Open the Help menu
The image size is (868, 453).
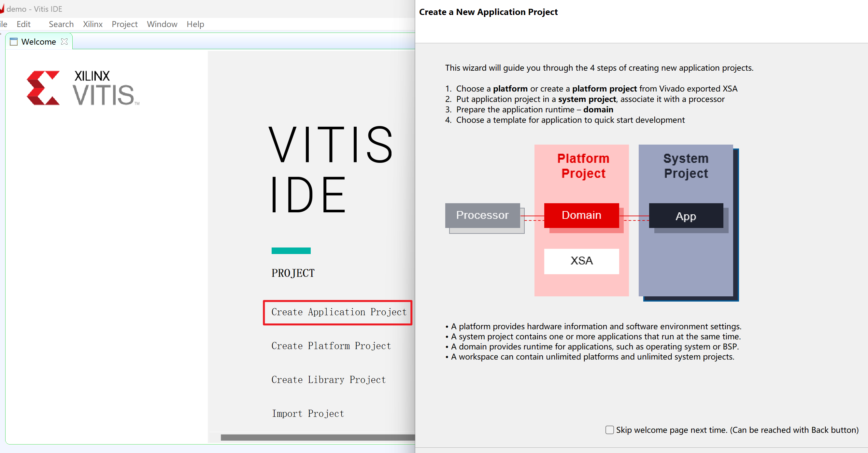(x=195, y=24)
